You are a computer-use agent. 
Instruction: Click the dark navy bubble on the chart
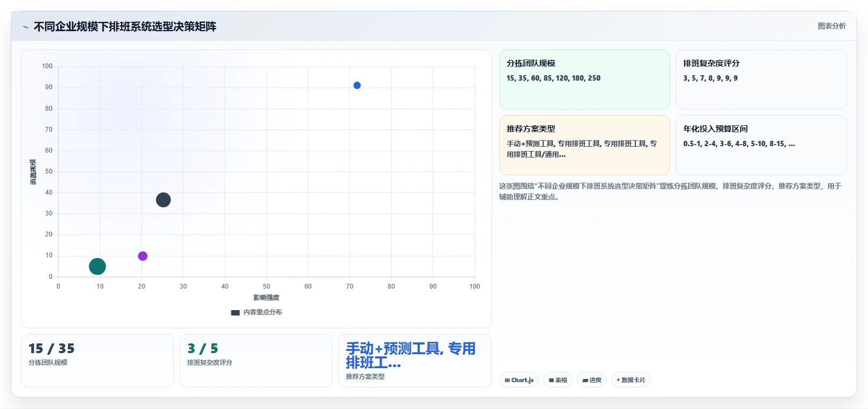click(x=163, y=200)
